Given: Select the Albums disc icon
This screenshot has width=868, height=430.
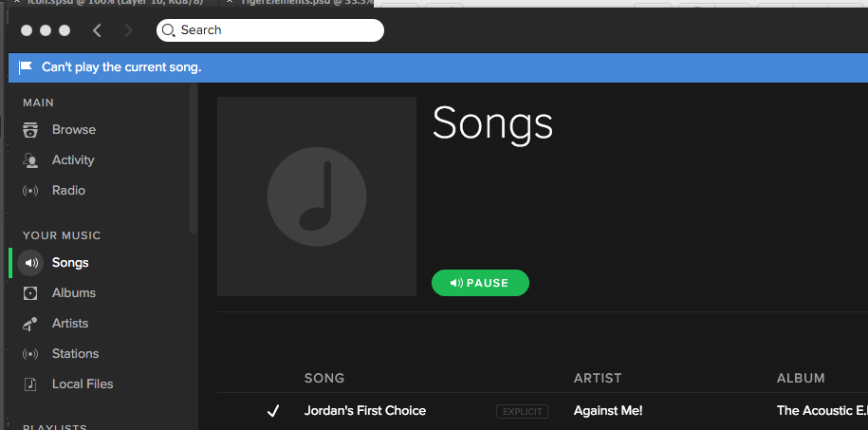Looking at the screenshot, I should click(x=30, y=293).
